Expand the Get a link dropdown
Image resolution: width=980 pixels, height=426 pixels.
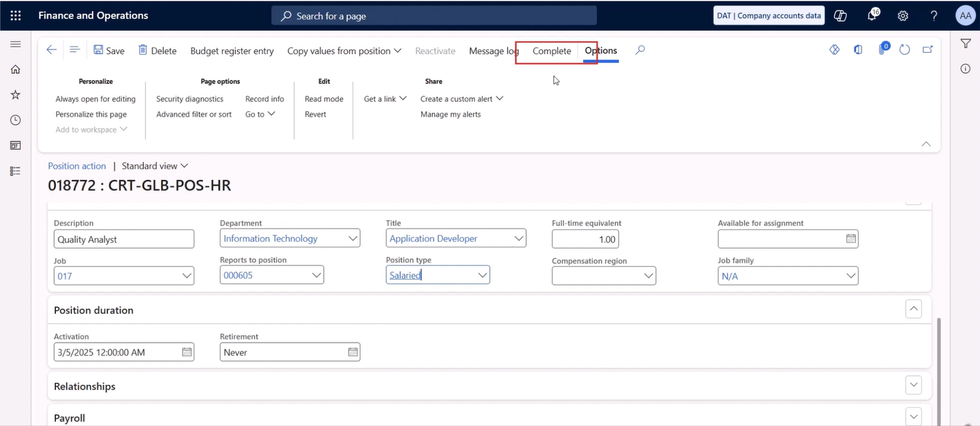(x=385, y=99)
